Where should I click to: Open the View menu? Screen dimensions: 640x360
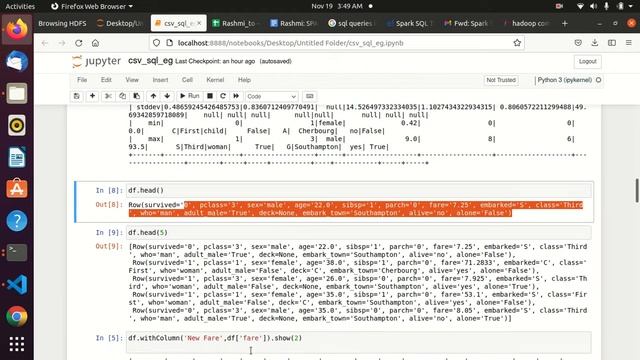pos(132,80)
